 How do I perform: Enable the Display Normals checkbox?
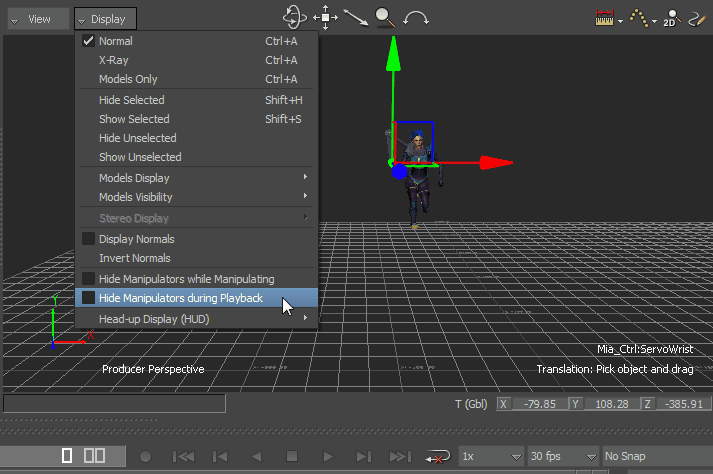[89, 239]
